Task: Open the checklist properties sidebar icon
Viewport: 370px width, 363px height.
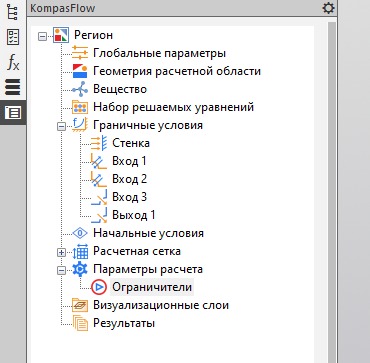Action: (x=13, y=37)
